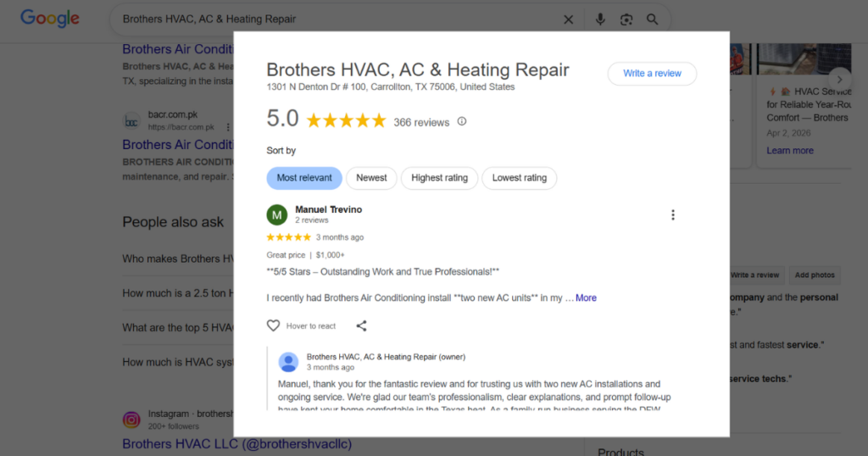The height and width of the screenshot is (456, 868).
Task: React to the review with heart
Action: [x=273, y=325]
